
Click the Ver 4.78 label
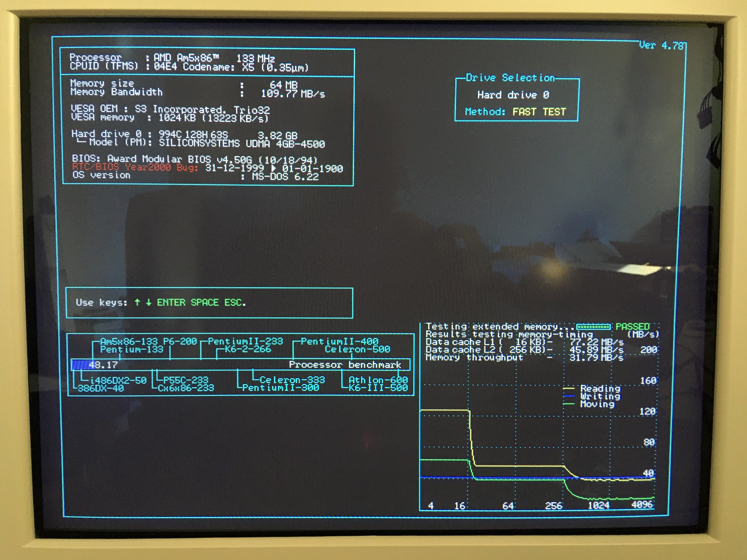661,45
